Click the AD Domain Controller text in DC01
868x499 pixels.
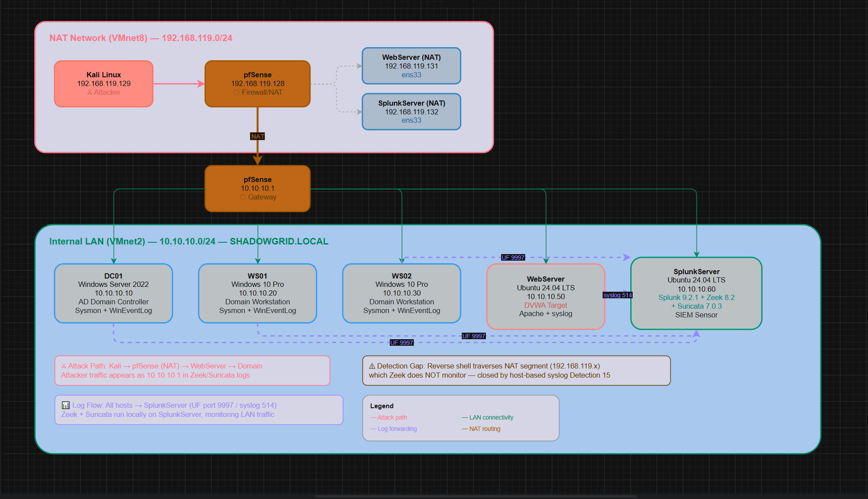point(114,302)
